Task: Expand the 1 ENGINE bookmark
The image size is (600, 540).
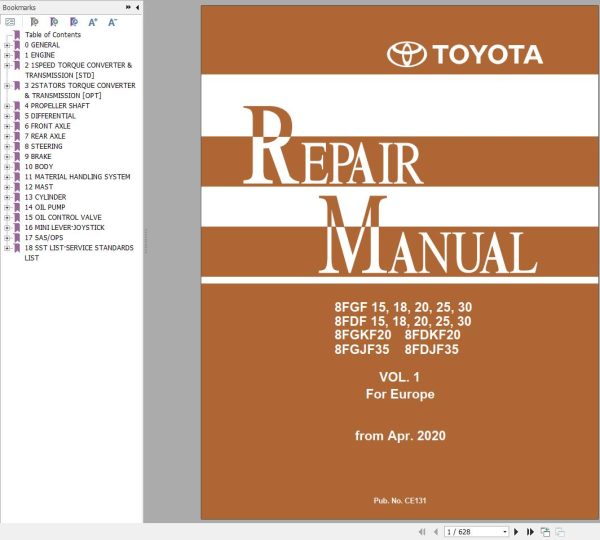Action: click(7, 55)
